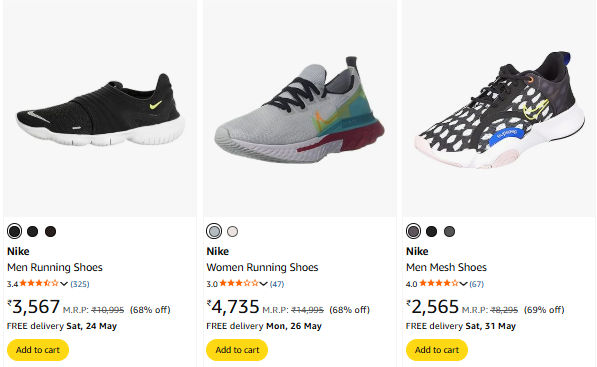
Task: Open the Women Running Shoes product title
Action: pos(262,267)
